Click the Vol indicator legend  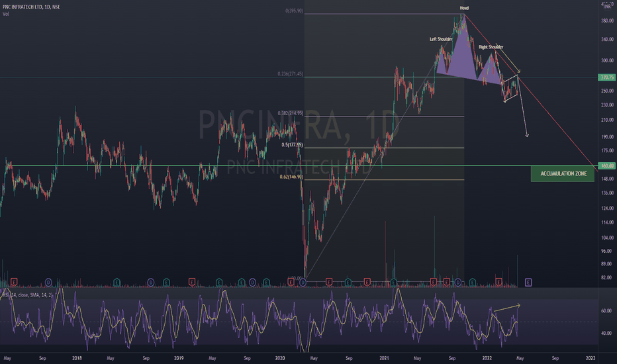pos(5,14)
